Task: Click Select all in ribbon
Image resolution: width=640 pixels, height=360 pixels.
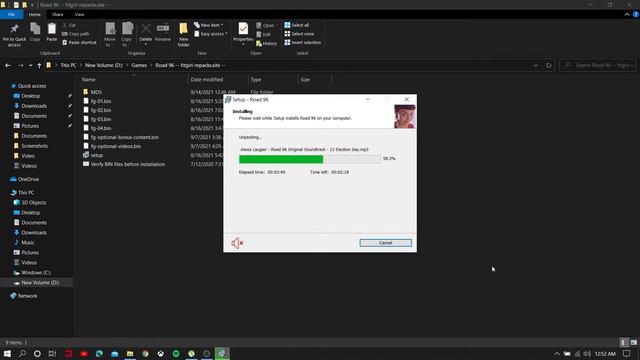Action: [x=297, y=25]
